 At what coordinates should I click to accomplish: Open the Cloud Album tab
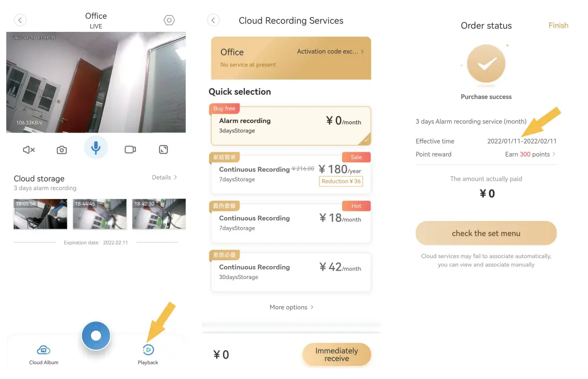(43, 354)
